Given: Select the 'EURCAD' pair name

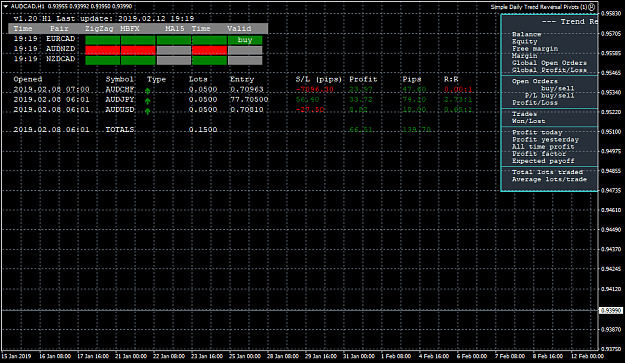Looking at the screenshot, I should tap(61, 39).
